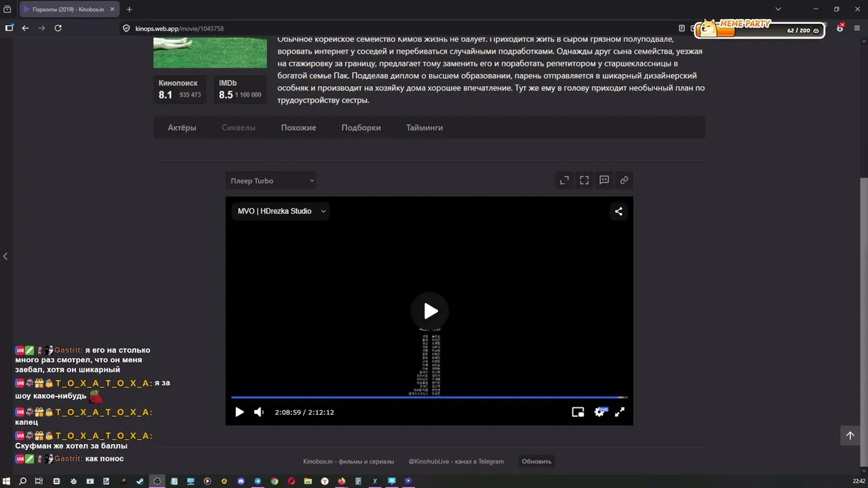Toggle the browser sidebar icon
This screenshot has width=868, height=488.
[x=9, y=28]
